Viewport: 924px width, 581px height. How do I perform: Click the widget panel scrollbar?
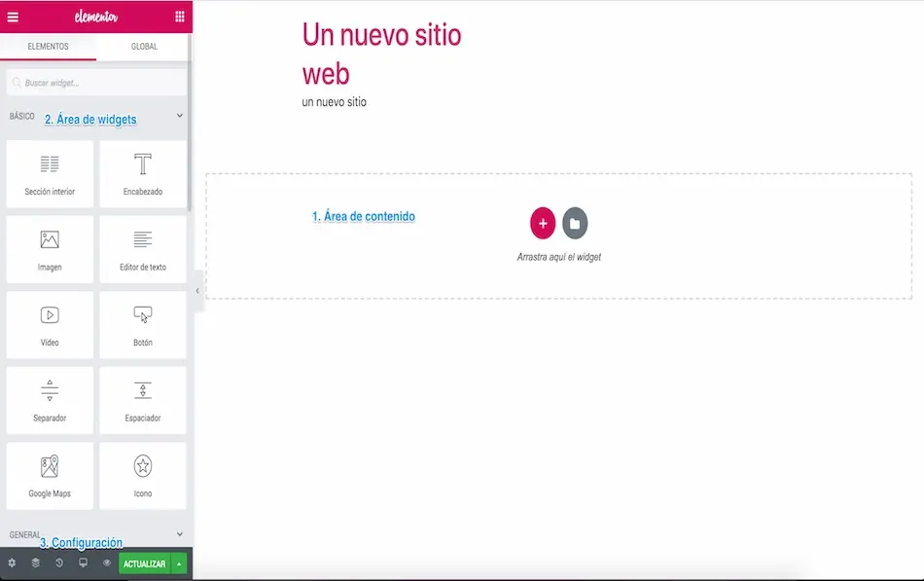tap(189, 123)
